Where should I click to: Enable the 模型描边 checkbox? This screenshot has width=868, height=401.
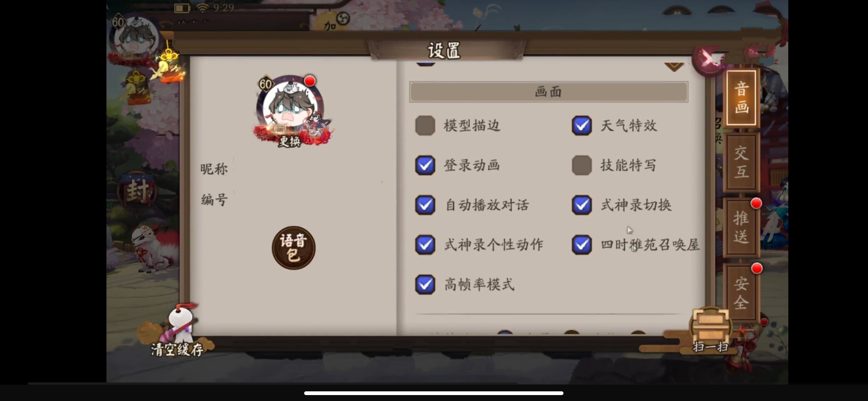pos(425,125)
